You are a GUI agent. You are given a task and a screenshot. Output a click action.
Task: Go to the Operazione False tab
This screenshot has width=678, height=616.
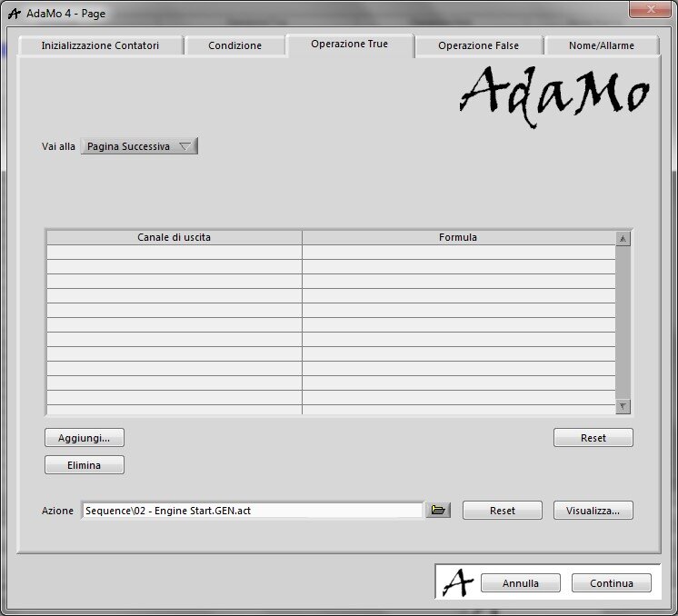pyautogui.click(x=478, y=45)
